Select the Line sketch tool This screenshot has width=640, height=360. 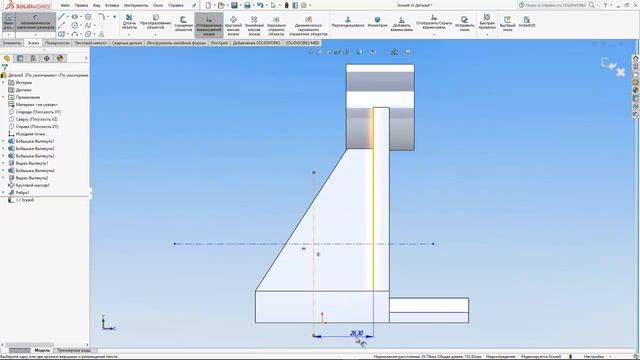(61, 17)
